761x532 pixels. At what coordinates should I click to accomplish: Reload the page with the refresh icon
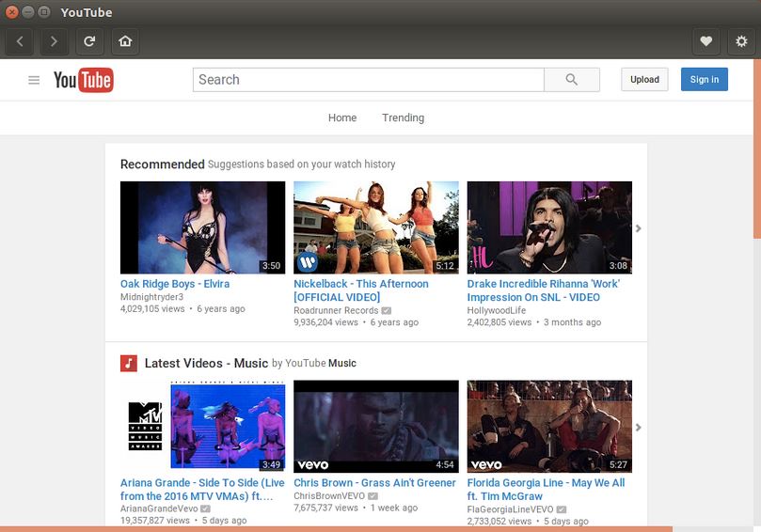tap(89, 41)
